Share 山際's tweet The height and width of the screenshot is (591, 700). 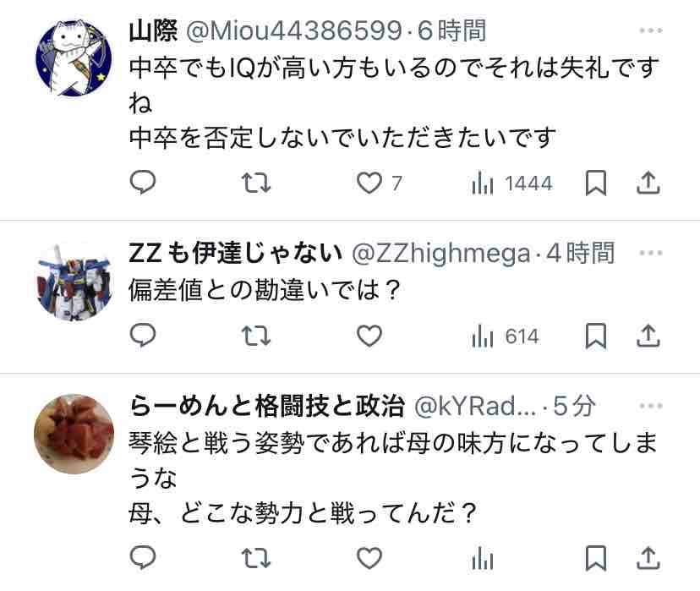pos(648,182)
